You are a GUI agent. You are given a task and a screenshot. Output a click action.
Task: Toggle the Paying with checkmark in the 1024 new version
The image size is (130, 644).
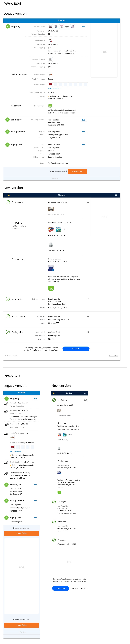pyautogui.click(x=8, y=332)
